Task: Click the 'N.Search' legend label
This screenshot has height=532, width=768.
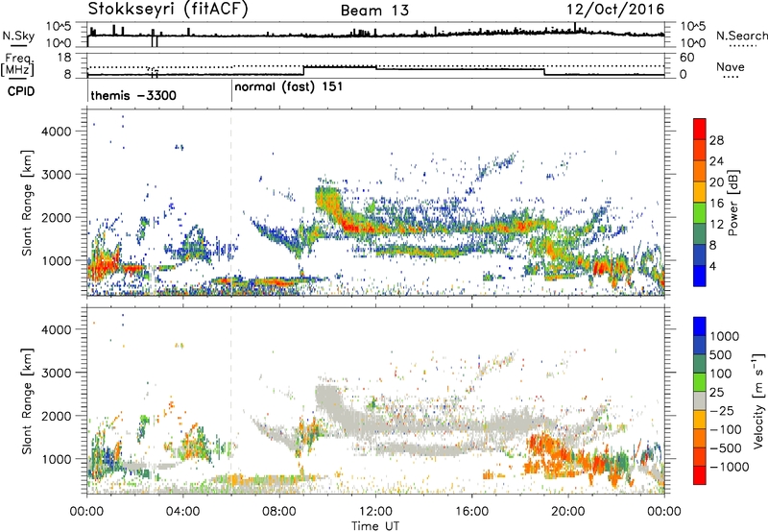Action: click(741, 36)
